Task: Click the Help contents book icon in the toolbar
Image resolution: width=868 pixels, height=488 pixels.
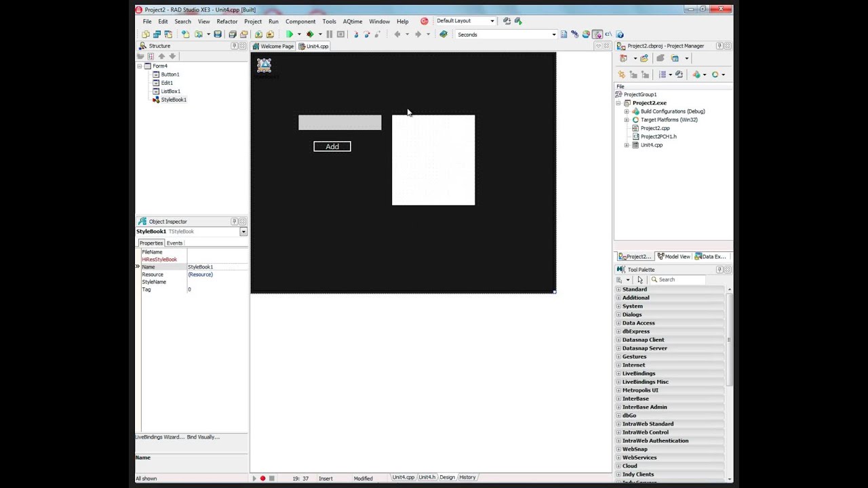Action: (x=443, y=34)
